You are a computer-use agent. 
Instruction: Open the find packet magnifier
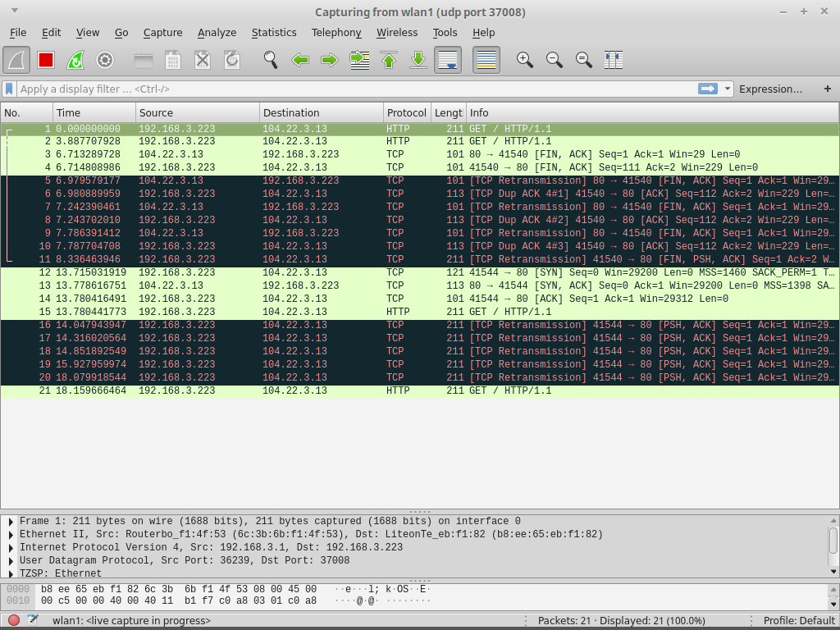271,59
